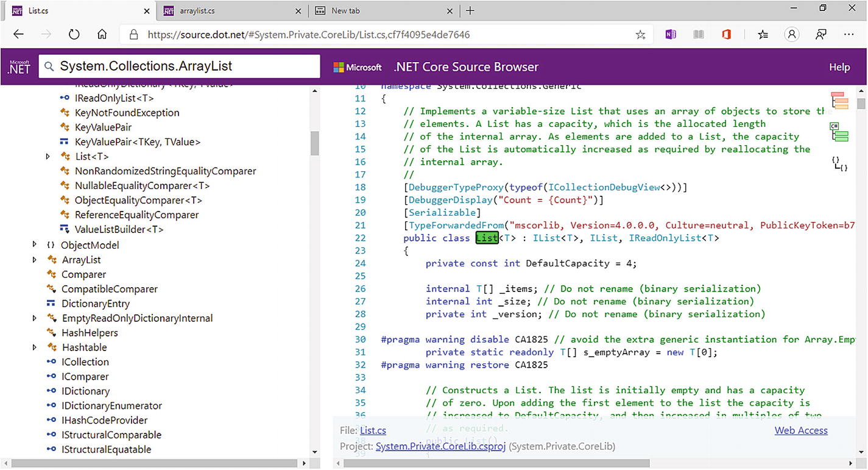Select DictionaryEntry in the tree
This screenshot has height=470, width=868.
point(96,304)
